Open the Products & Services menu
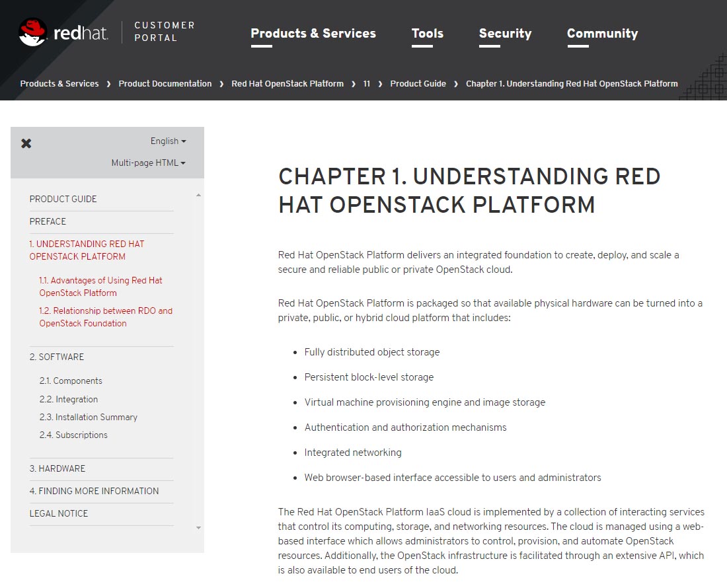Screen dimensions: 727x588 (313, 33)
